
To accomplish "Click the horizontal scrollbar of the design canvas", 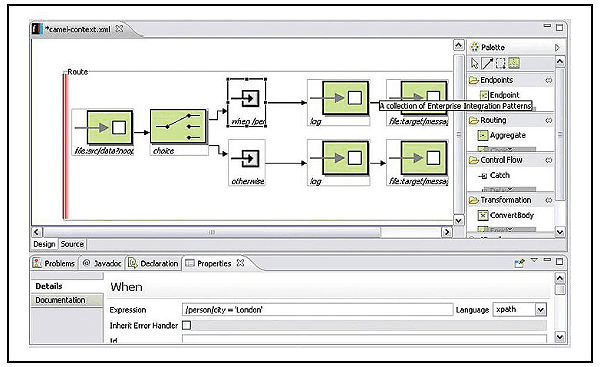I will (x=212, y=232).
